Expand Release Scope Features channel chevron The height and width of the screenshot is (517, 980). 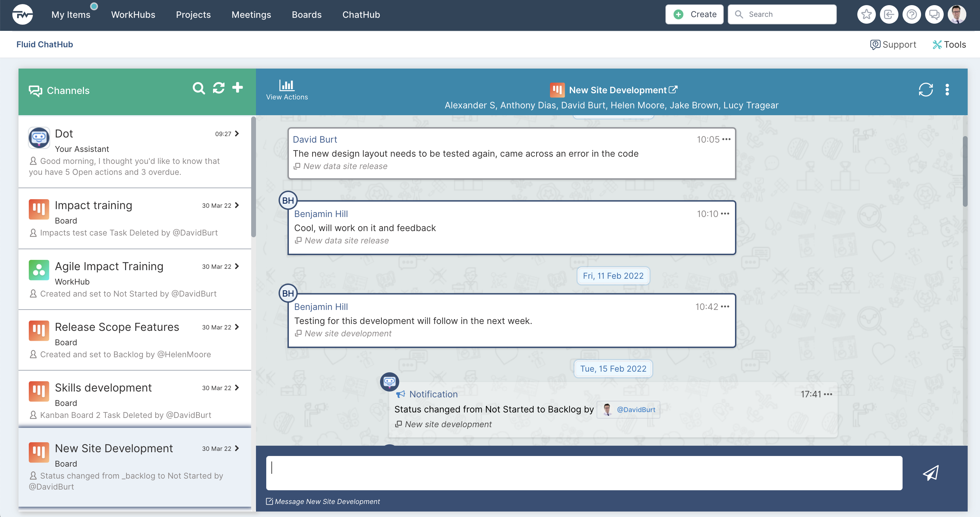pos(237,327)
